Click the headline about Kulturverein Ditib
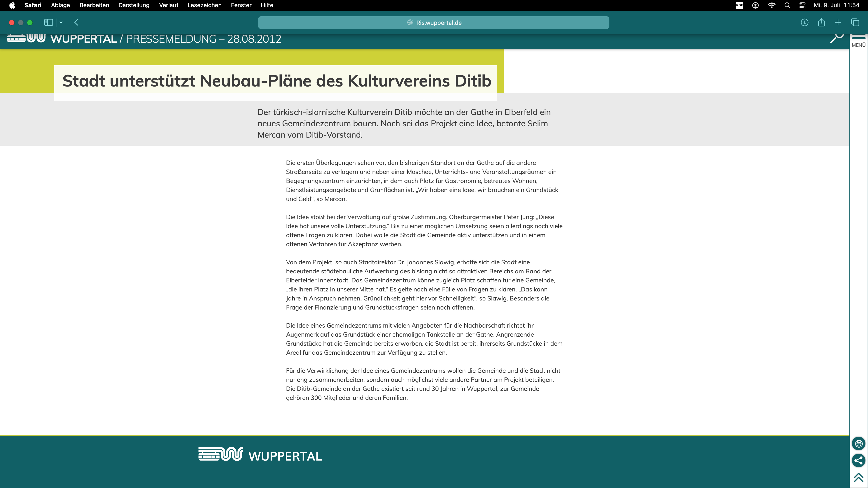The image size is (868, 488). point(277,81)
